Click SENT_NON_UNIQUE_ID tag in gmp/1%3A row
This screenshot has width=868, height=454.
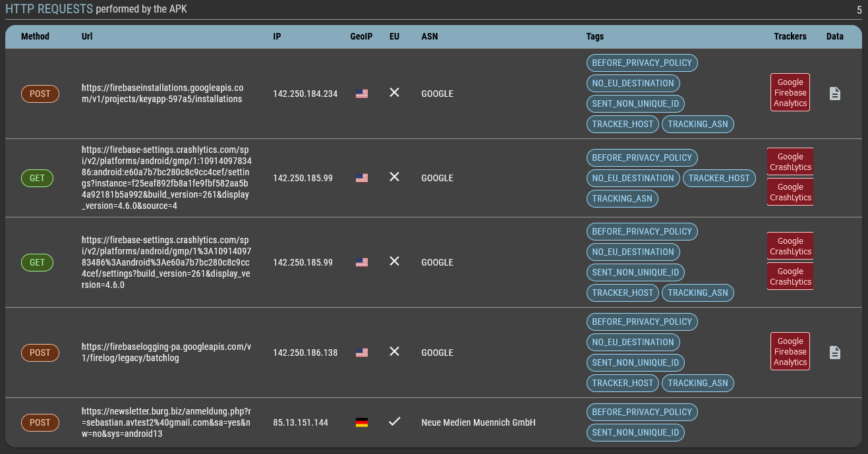[x=635, y=273]
